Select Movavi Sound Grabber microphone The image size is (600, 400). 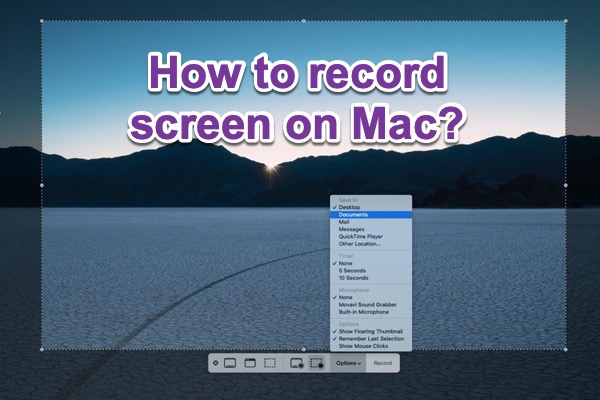(368, 304)
